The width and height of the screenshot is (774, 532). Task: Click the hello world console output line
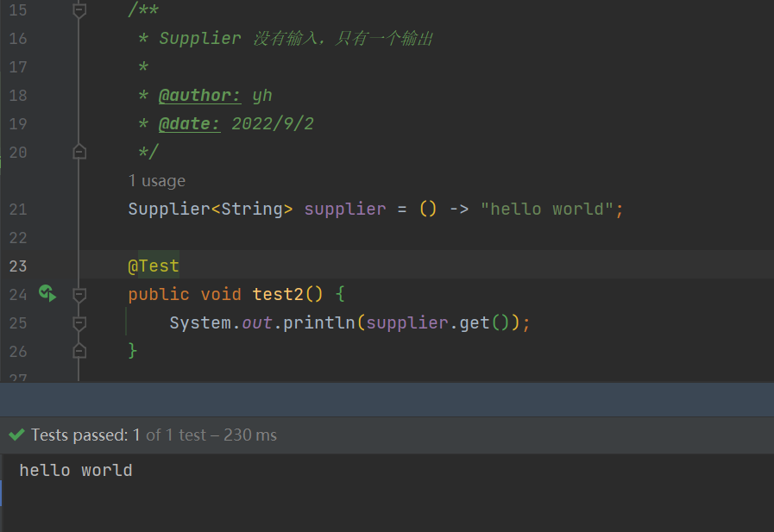click(76, 471)
